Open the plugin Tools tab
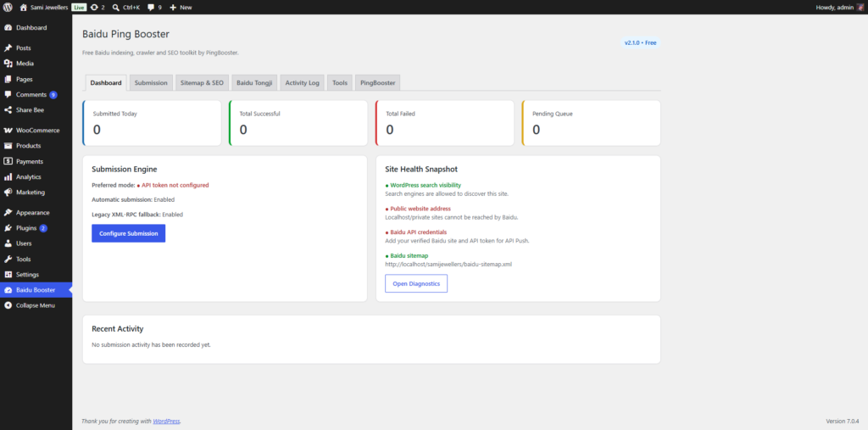The height and width of the screenshot is (430, 868). click(340, 82)
